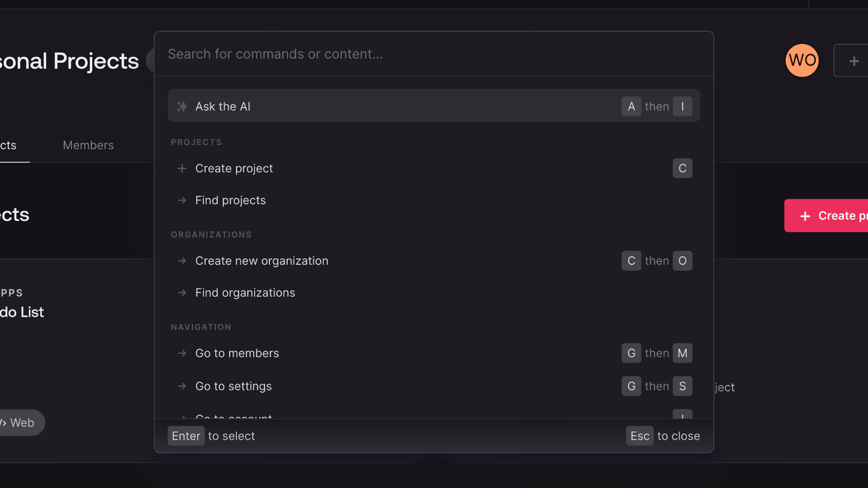Click the arrow icon beside Find projects
Viewport: 868px width, 488px height.
[182, 200]
